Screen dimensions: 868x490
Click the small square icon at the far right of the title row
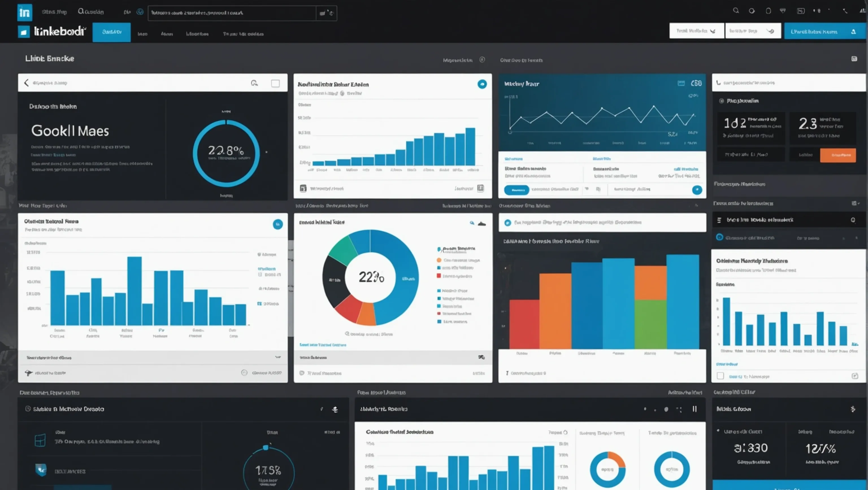tap(854, 58)
